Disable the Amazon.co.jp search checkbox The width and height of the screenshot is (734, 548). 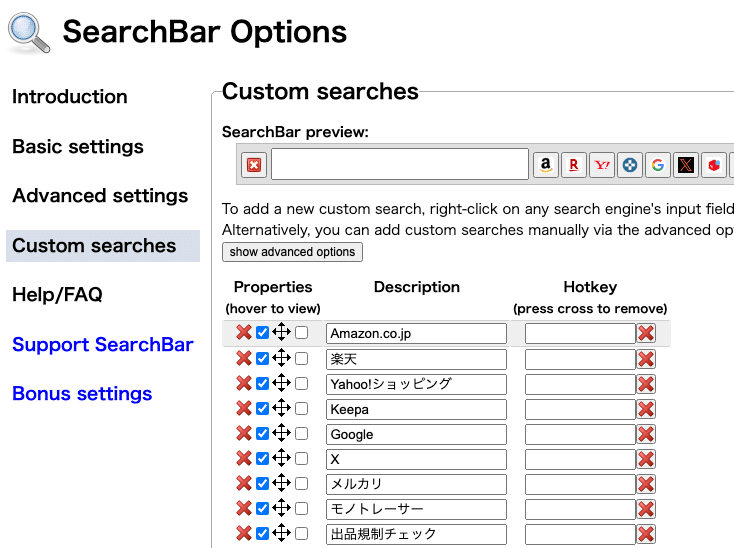pyautogui.click(x=263, y=333)
